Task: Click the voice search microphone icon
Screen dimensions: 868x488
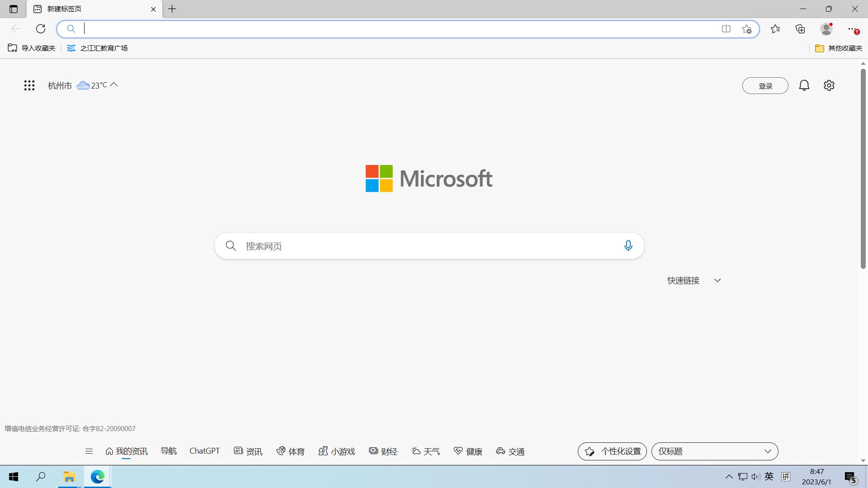Action: [x=628, y=246]
